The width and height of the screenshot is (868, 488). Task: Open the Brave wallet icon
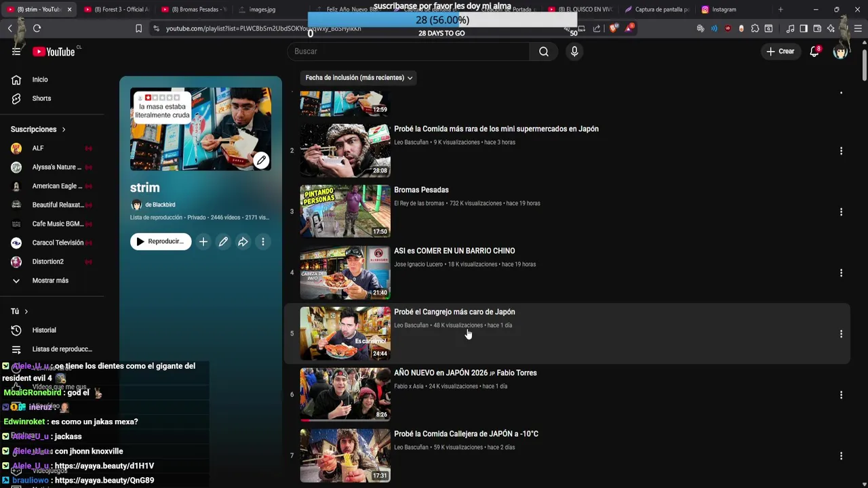[x=817, y=28]
